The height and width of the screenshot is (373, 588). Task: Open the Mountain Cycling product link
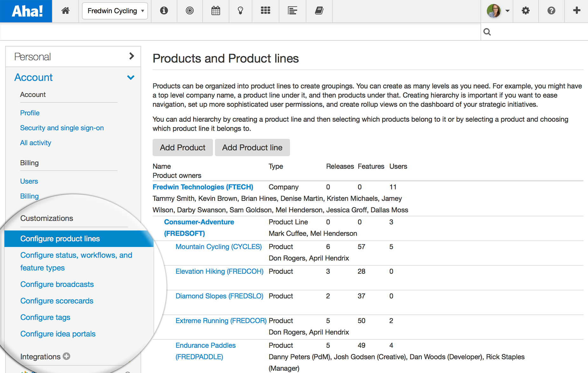[218, 246]
